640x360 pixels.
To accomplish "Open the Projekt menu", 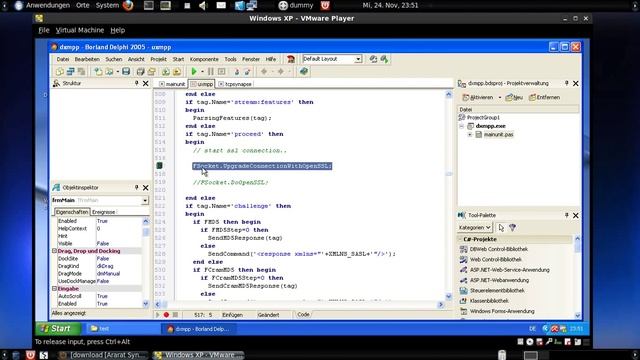I will tap(158, 59).
